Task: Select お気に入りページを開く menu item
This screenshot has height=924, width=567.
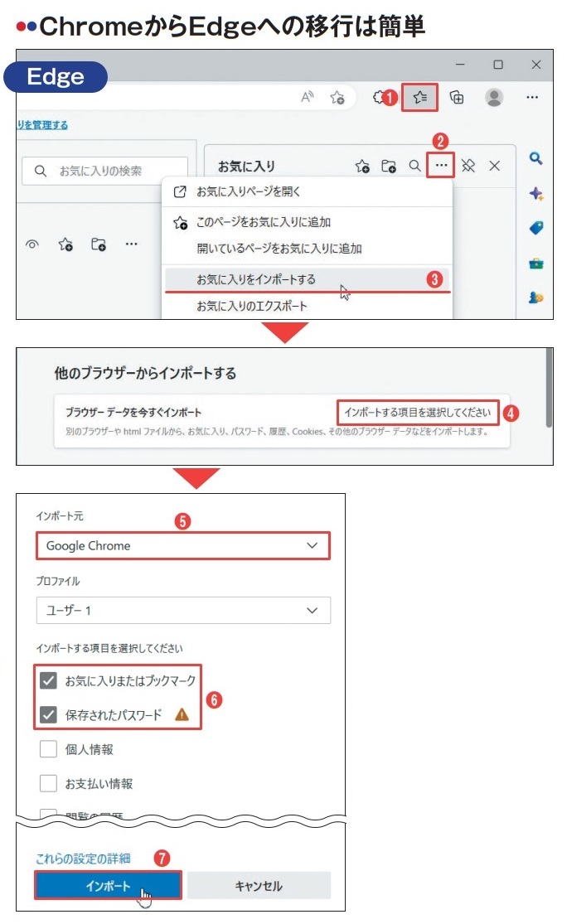Action: pos(307,191)
